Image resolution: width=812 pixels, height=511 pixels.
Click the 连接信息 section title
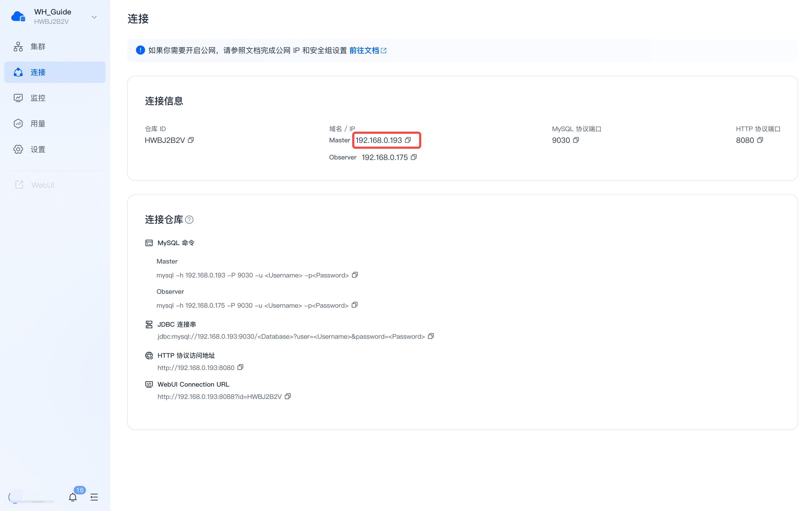click(164, 101)
